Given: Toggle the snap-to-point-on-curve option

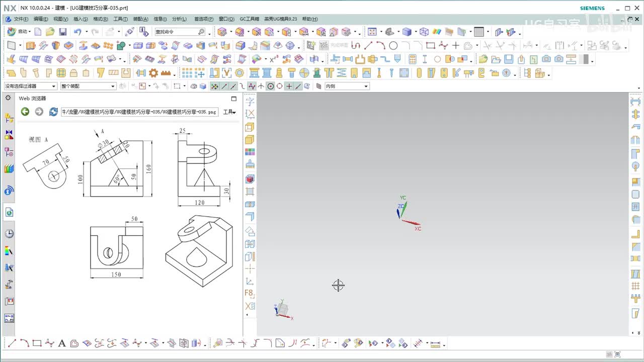Looking at the screenshot, I should click(298, 86).
